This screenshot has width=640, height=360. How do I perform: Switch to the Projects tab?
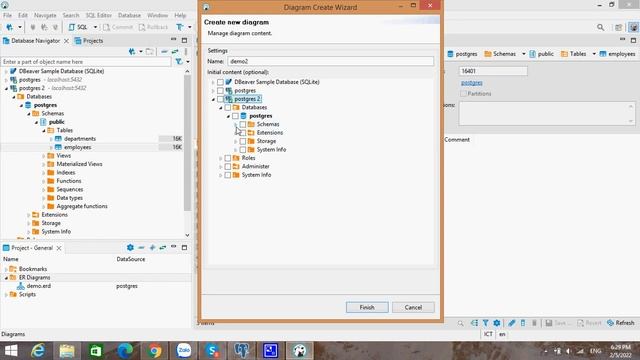(x=89, y=41)
